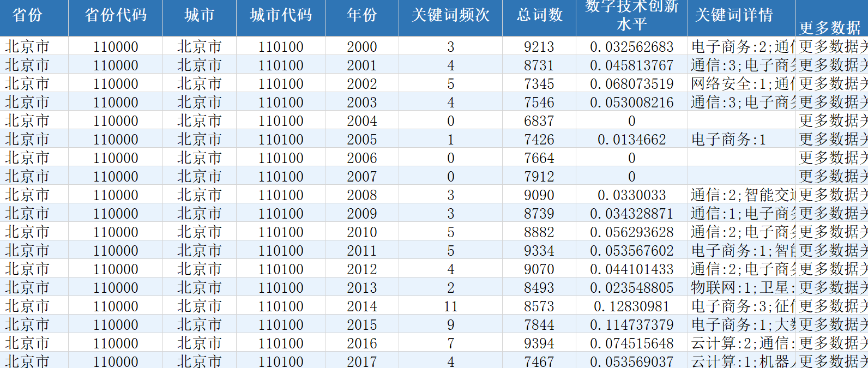Click innovation value 0.034328871

tap(632, 214)
